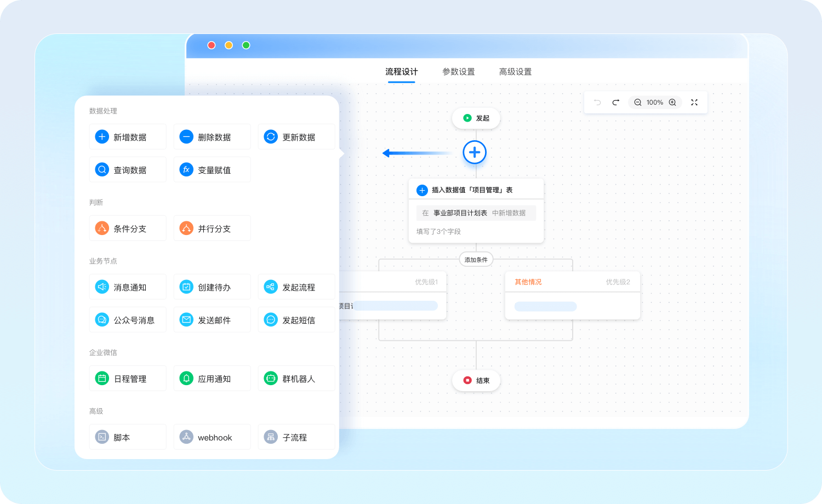Select the 变量赋值 fx icon

[x=186, y=170]
